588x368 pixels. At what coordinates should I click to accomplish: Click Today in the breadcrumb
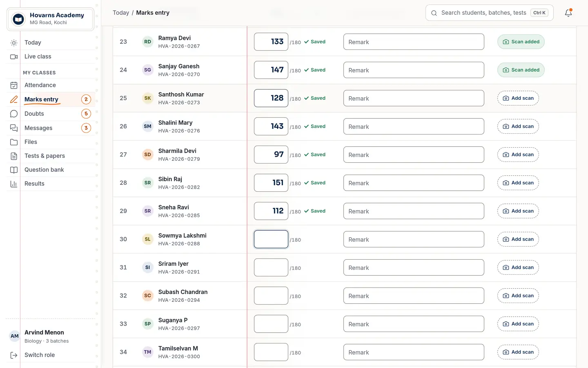pos(121,13)
